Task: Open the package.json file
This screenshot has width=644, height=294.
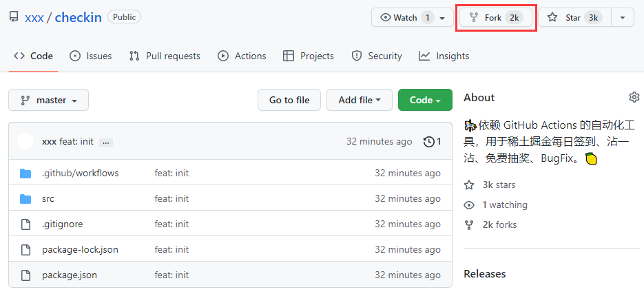Action: (70, 275)
